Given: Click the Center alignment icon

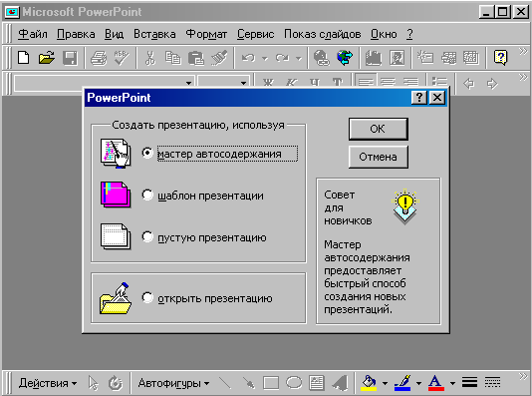Looking at the screenshot, I should [x=389, y=82].
